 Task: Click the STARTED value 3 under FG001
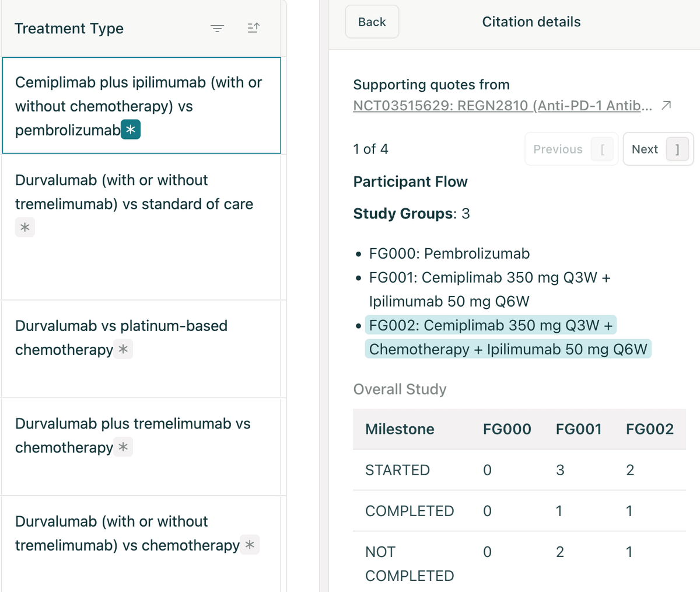tap(560, 470)
